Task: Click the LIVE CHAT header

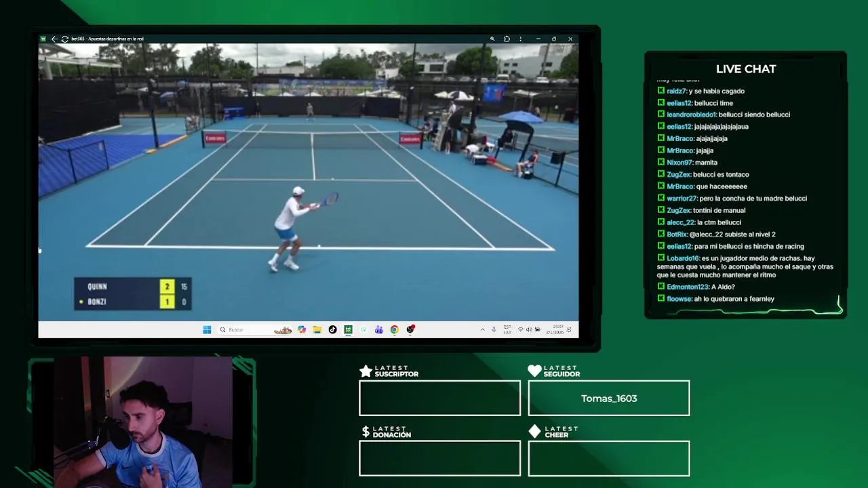Action: click(746, 69)
